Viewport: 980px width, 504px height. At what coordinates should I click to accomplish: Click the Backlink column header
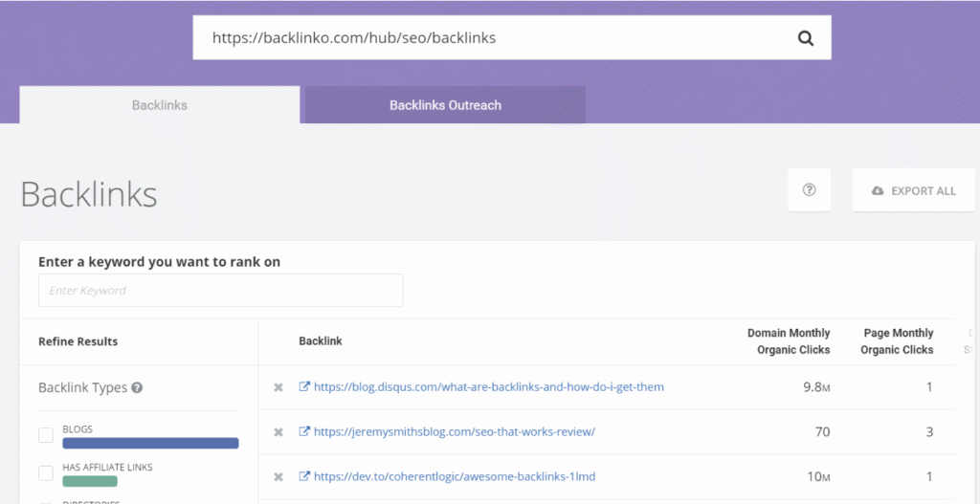[x=320, y=341]
